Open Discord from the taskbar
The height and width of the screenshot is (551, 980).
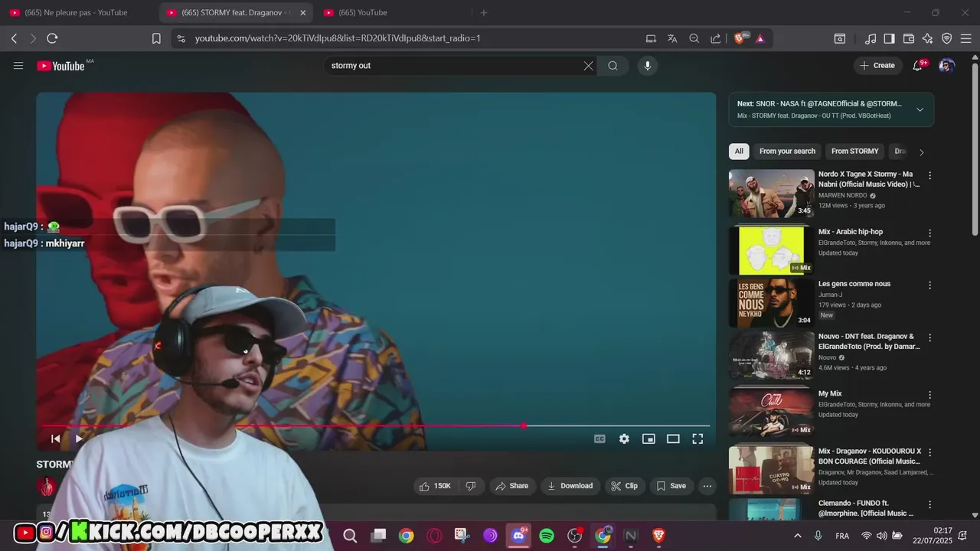(x=518, y=536)
